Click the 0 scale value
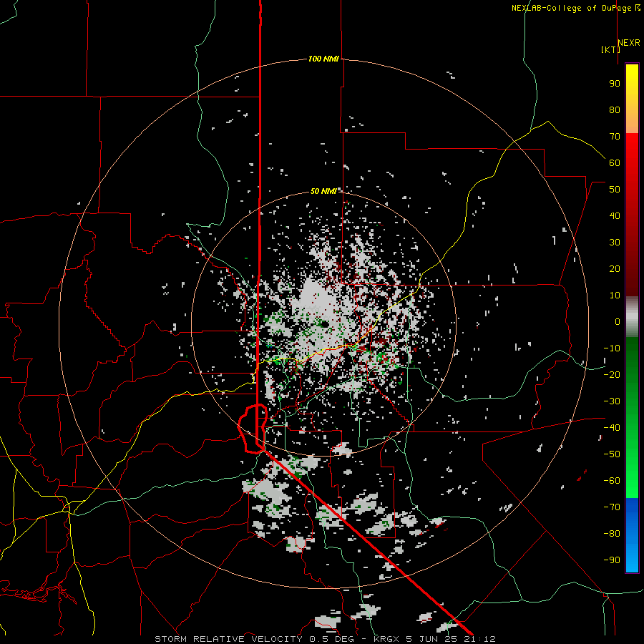The height and width of the screenshot is (644, 644). click(x=618, y=321)
